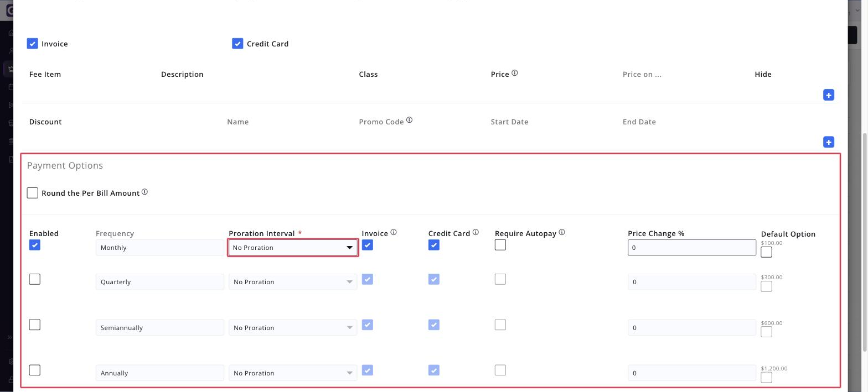
Task: Click the Monthly Frequency field
Action: [x=160, y=248]
